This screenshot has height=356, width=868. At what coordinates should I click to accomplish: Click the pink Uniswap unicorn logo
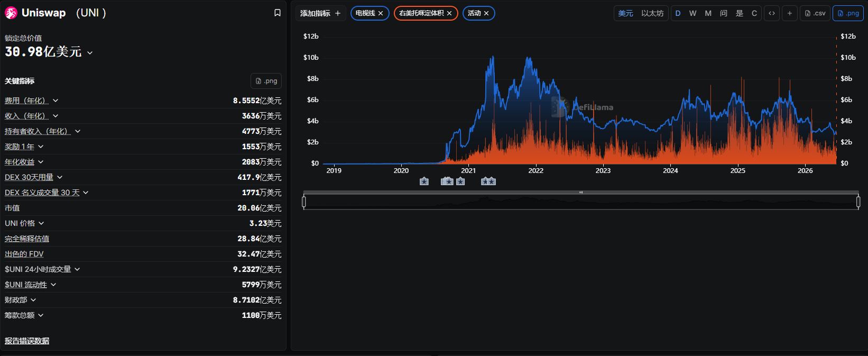tap(11, 13)
